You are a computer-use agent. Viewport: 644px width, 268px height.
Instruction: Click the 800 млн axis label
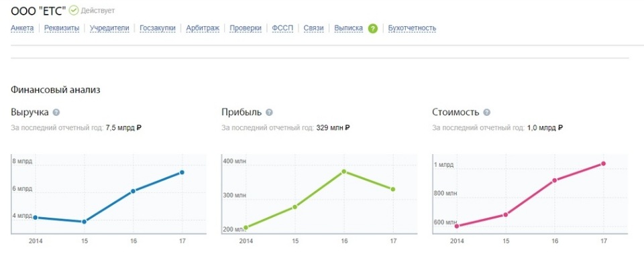[445, 194]
